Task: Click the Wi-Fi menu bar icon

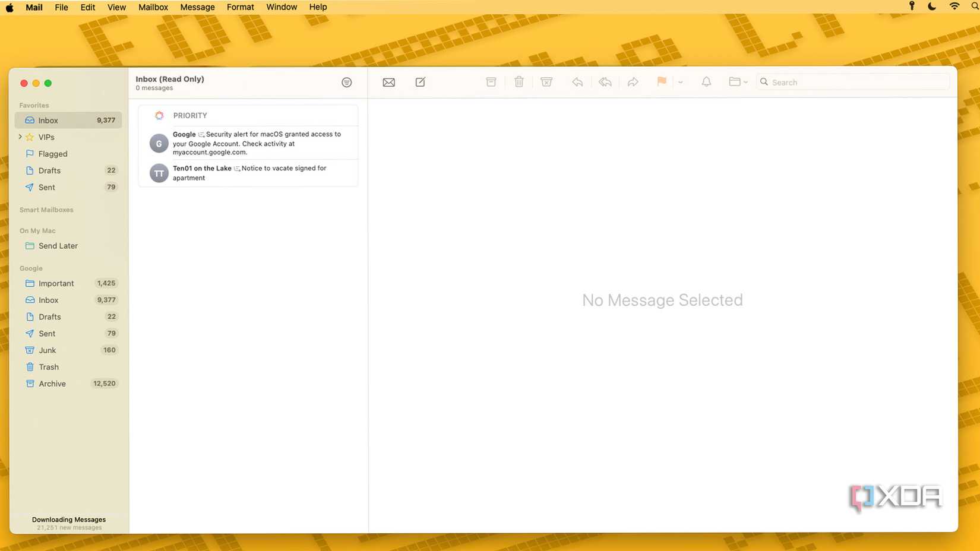Action: tap(954, 7)
